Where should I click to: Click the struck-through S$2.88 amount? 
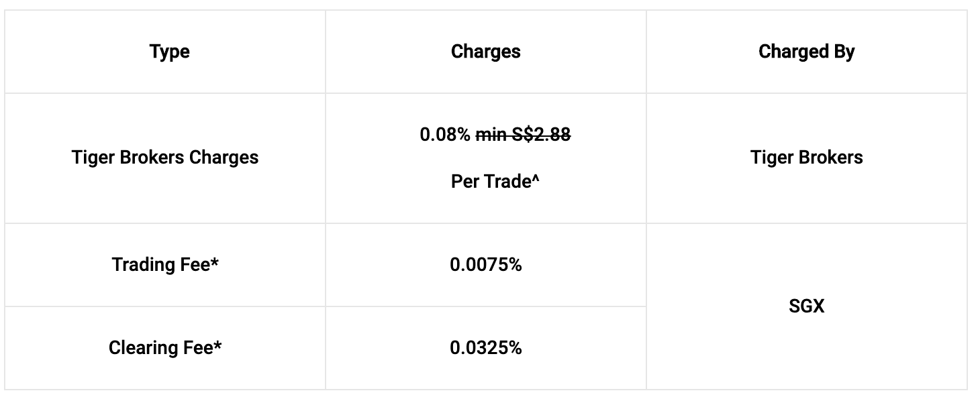tap(542, 135)
